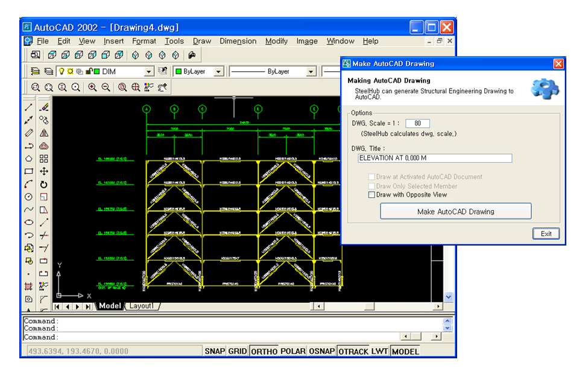
Task: Switch to the Model tab
Action: [x=110, y=306]
